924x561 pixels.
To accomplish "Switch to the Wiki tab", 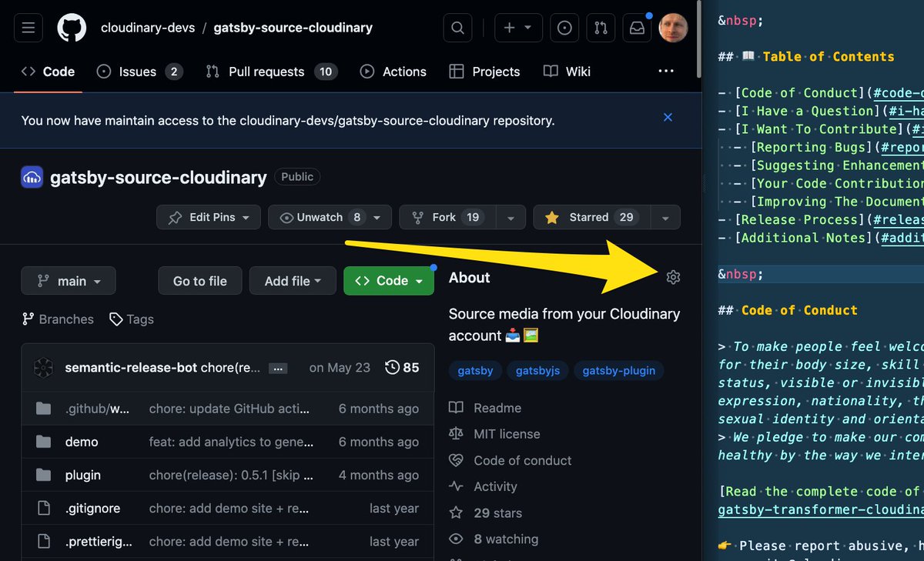I will [x=567, y=72].
